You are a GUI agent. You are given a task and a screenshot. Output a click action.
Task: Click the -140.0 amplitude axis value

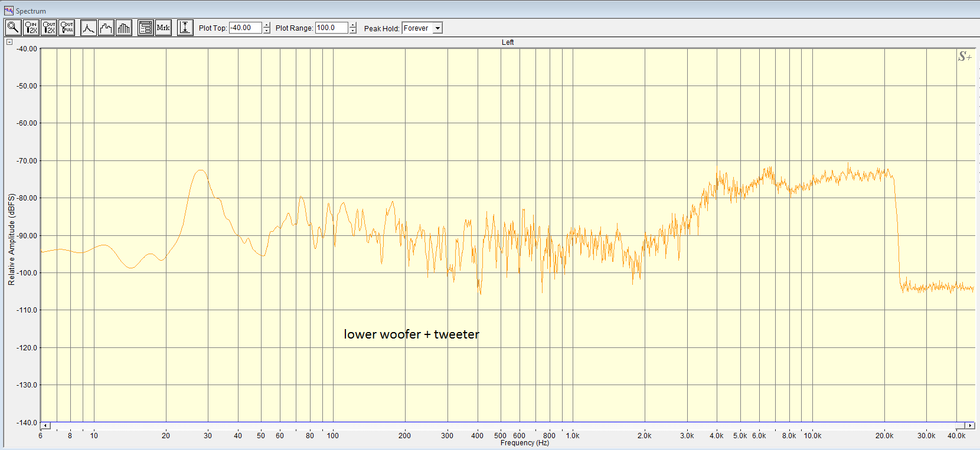click(x=27, y=422)
